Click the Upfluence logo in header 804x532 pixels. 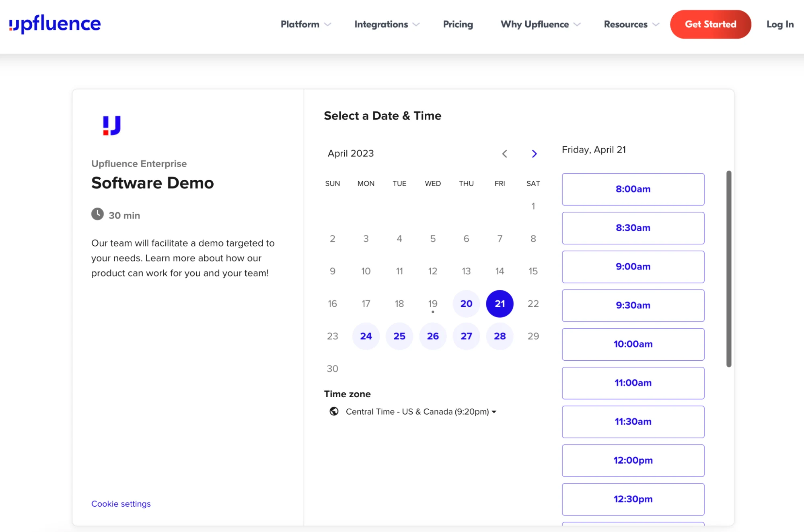[55, 24]
